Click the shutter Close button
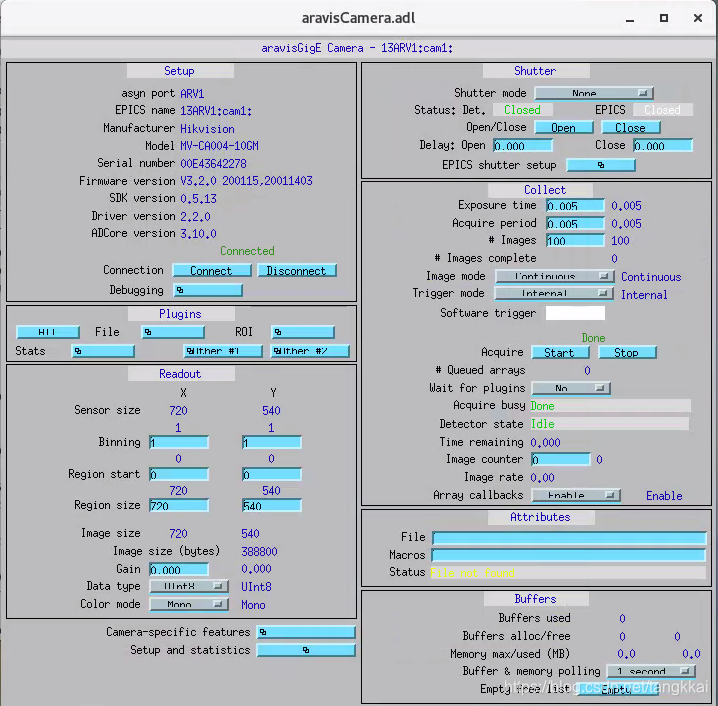 point(631,128)
